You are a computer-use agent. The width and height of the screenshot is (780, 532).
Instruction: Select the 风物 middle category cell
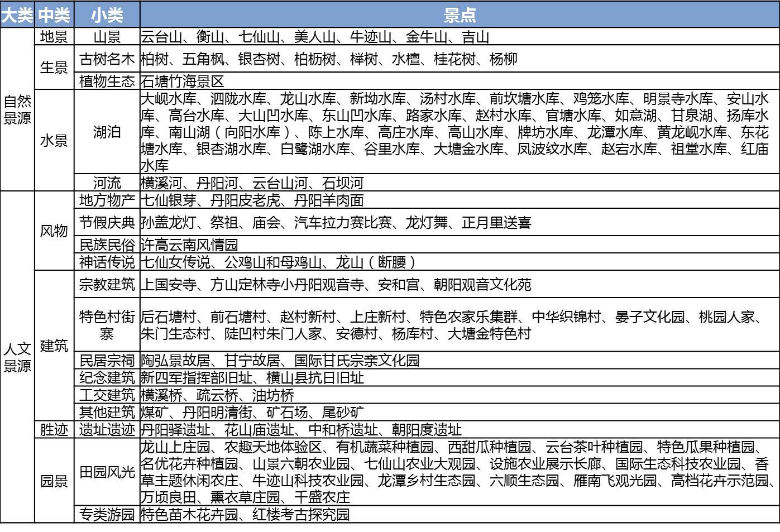coord(54,231)
